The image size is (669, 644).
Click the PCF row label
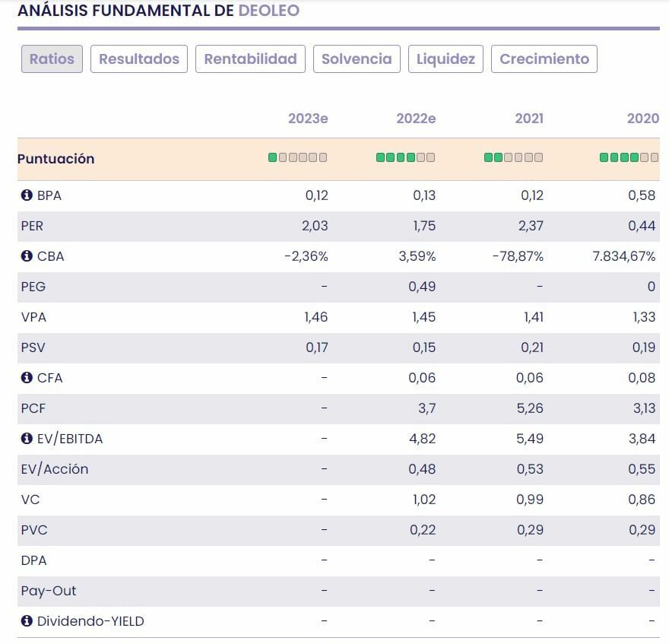(33, 408)
